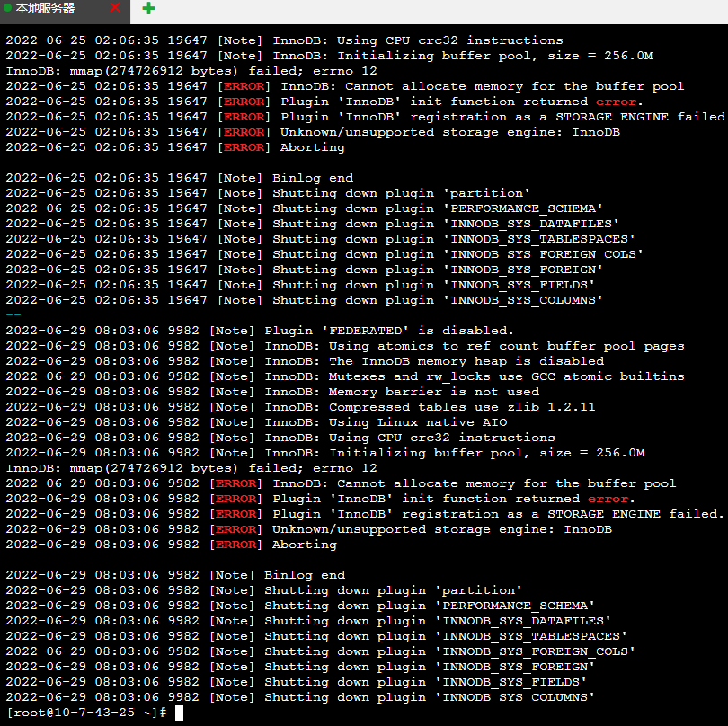The image size is (728, 726).
Task: Select the 本地服务器 terminal tab
Action: 65,10
